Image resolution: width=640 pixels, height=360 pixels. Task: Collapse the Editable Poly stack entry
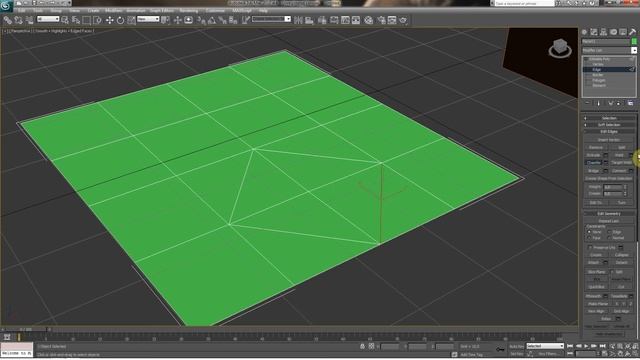pyautogui.click(x=586, y=59)
